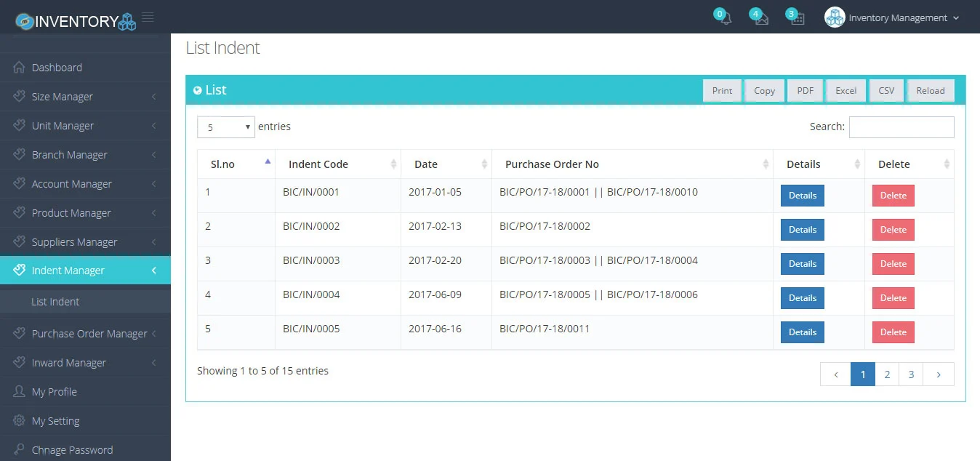Toggle the sidebar hamburger menu
Viewport: 980px width, 461px height.
(x=148, y=17)
